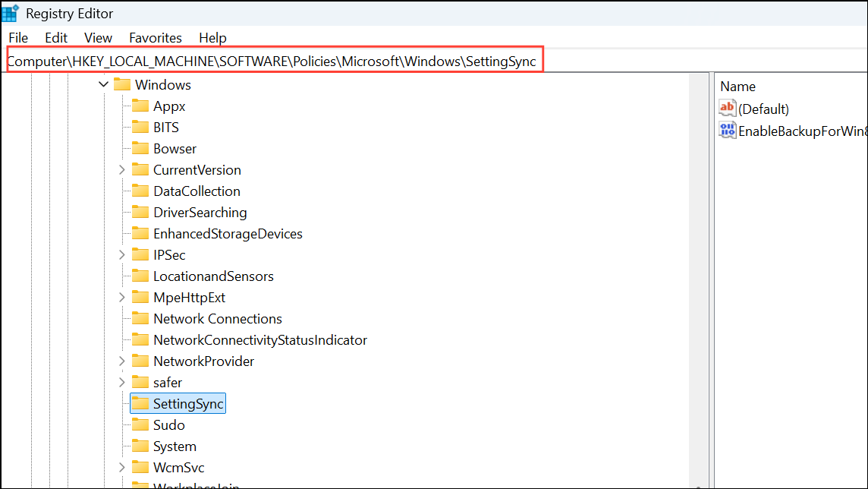Click the DriverSearching folder icon
This screenshot has width=868, height=489.
point(140,212)
